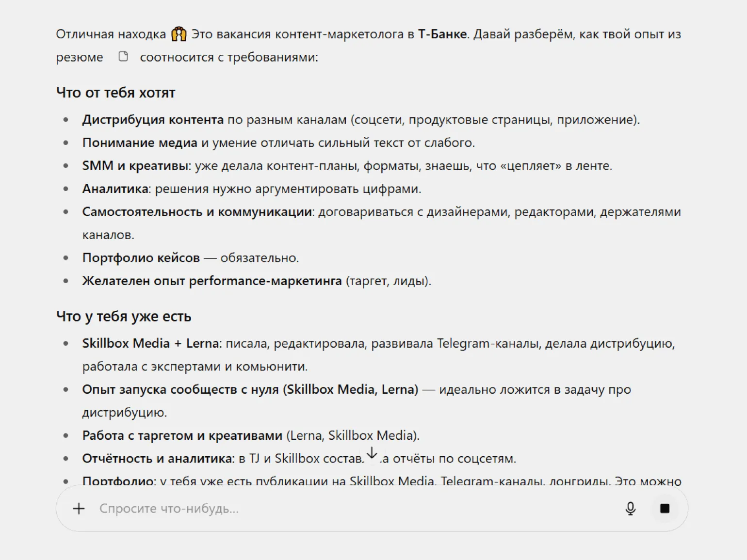Jump to bottom with the down arrow
The image size is (747, 560).
pyautogui.click(x=372, y=453)
